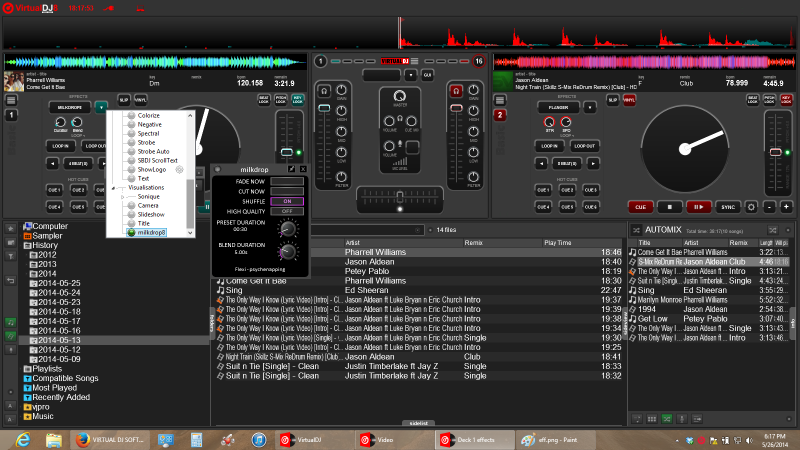
Task: Click the Favorites star sidebar icon
Action: point(10,229)
